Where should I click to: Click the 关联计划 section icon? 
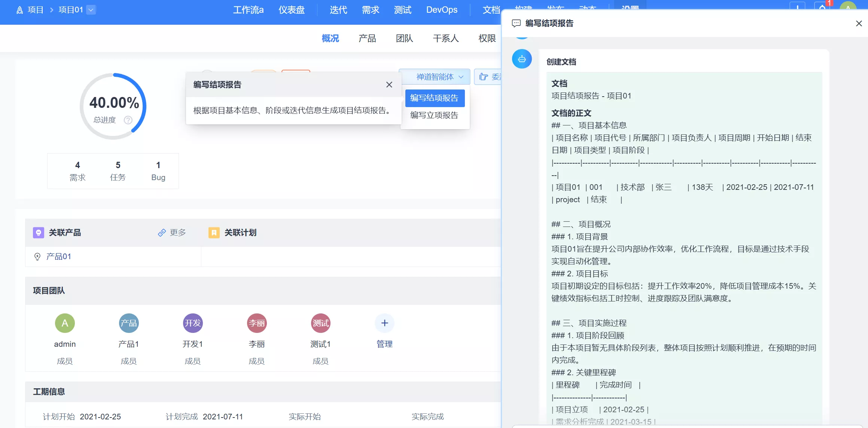pos(214,233)
